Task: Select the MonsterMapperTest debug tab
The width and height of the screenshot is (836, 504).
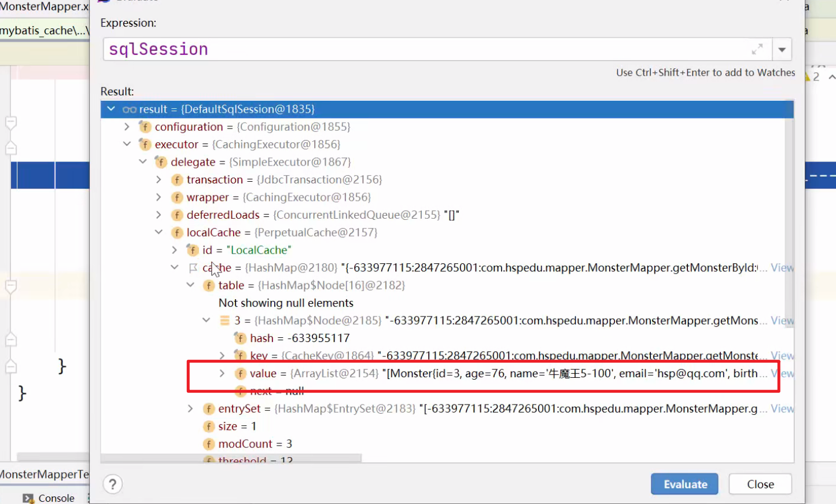Action: point(45,474)
